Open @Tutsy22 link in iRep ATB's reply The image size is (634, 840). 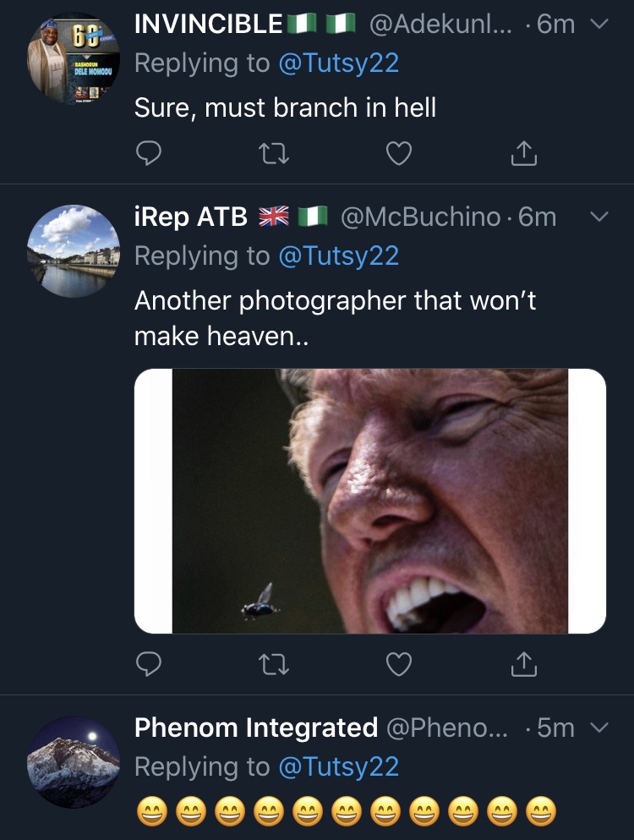click(338, 255)
